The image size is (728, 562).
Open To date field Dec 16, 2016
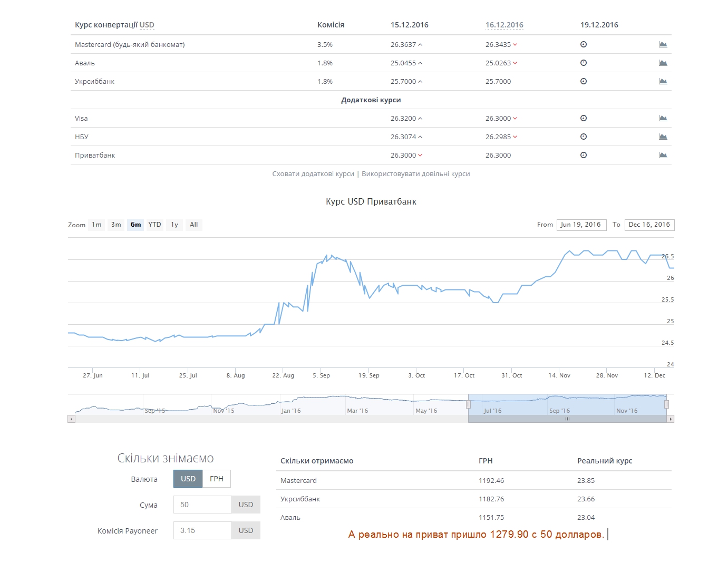point(649,225)
